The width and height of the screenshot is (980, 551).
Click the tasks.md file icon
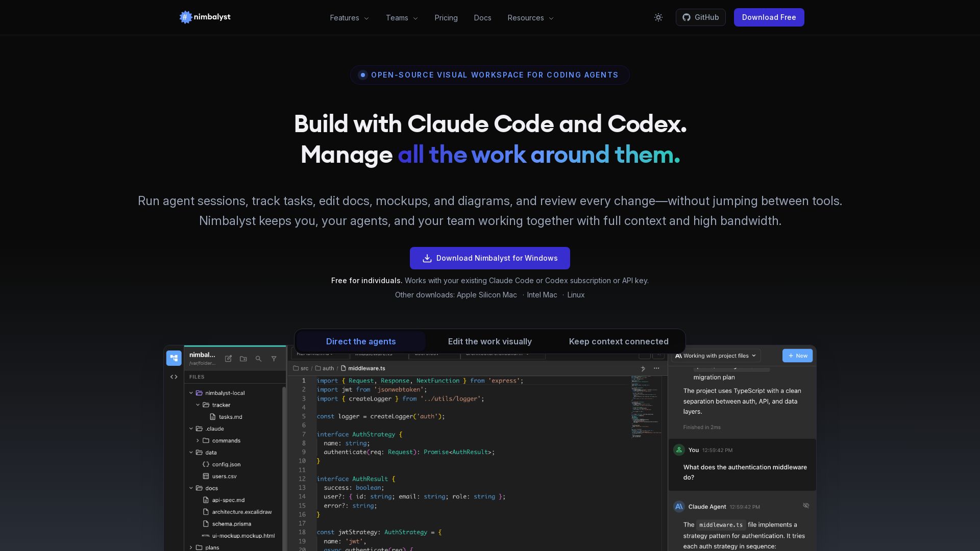213,417
